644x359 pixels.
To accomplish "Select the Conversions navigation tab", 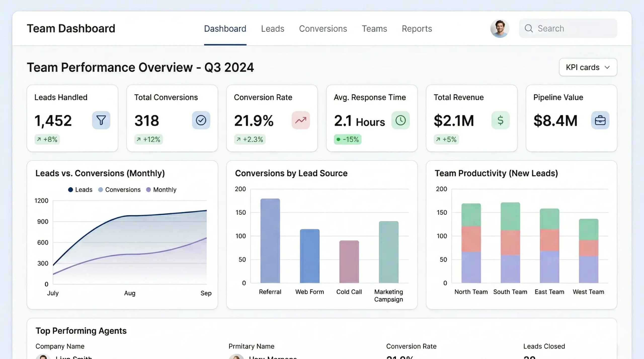I will click(323, 29).
